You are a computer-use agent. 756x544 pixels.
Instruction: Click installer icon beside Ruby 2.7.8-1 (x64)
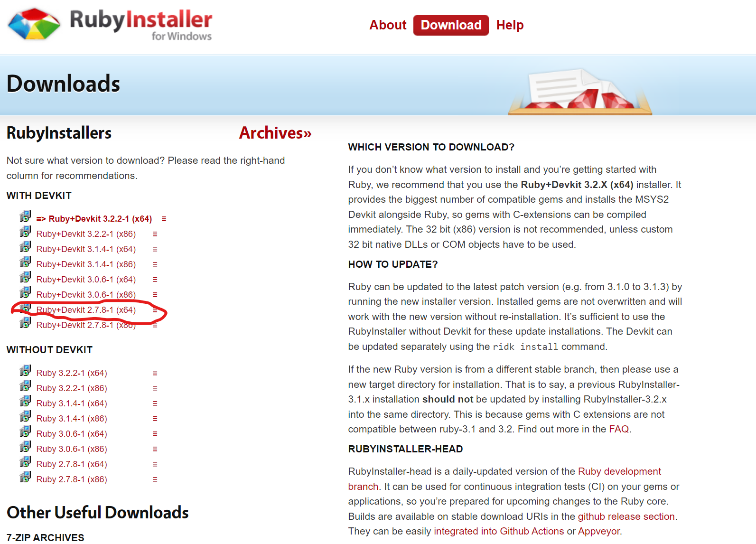(25, 462)
